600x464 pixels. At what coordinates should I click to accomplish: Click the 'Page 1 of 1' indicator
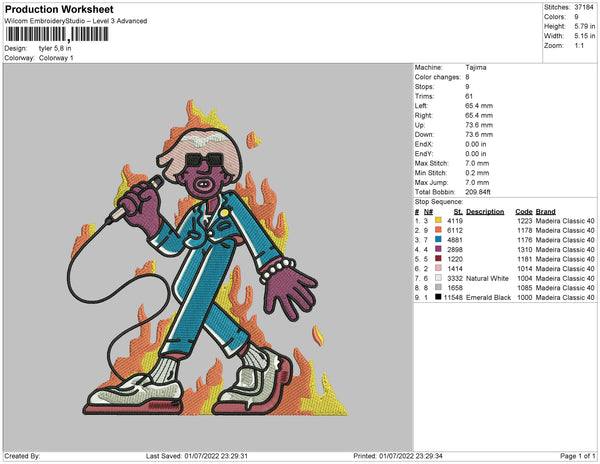(578, 456)
